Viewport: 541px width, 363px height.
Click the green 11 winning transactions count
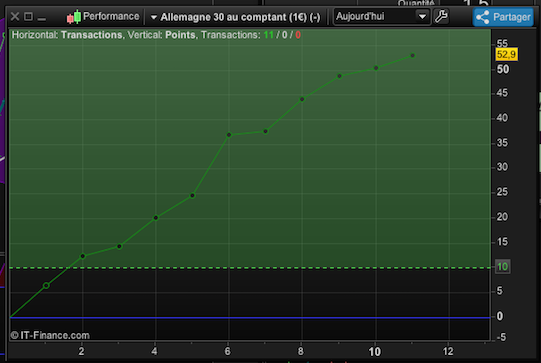pyautogui.click(x=268, y=35)
